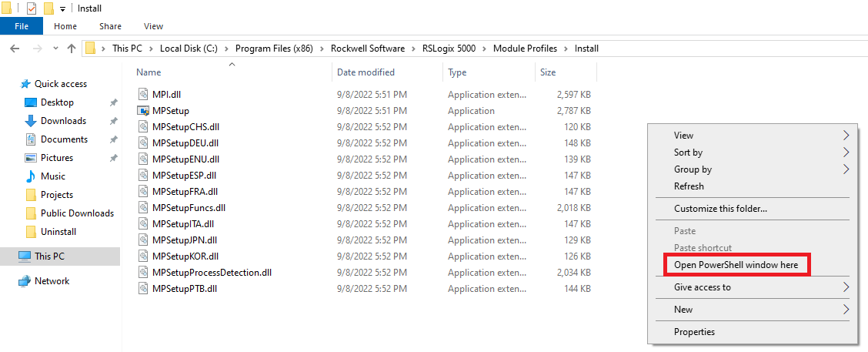Open the Downloads quick access icon
Viewport: 868px width, 352px height.
tap(31, 121)
